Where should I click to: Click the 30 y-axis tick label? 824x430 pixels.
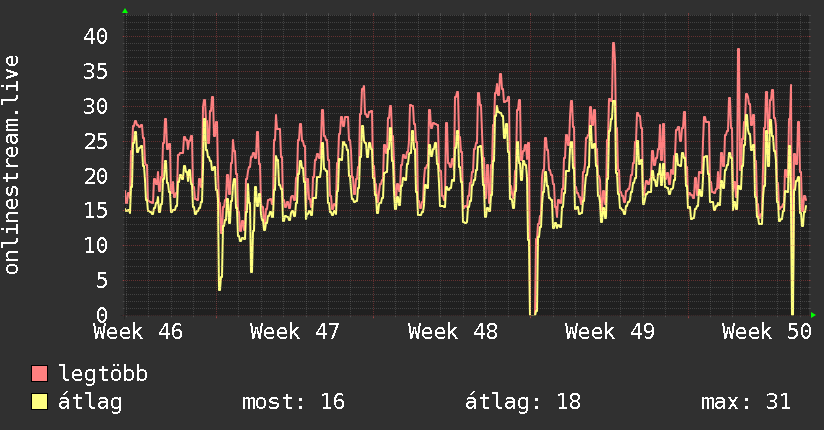[96, 106]
